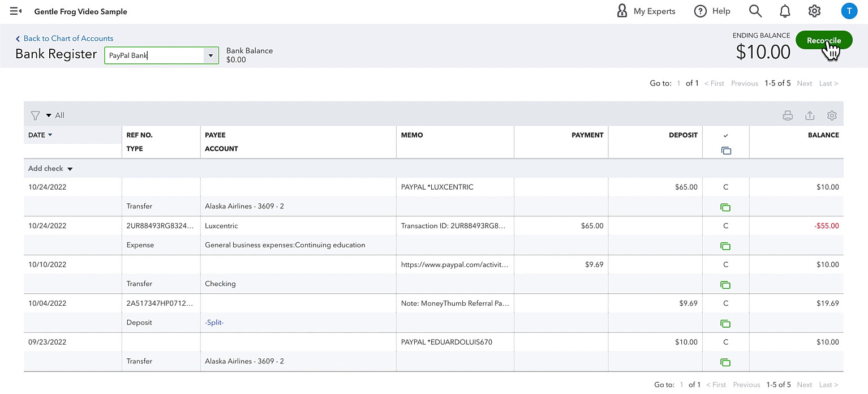Click the attachment icon in column header

726,151
